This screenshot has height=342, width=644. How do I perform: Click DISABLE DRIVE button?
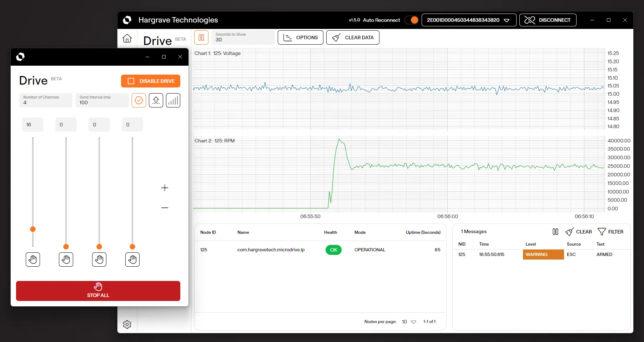coord(151,81)
